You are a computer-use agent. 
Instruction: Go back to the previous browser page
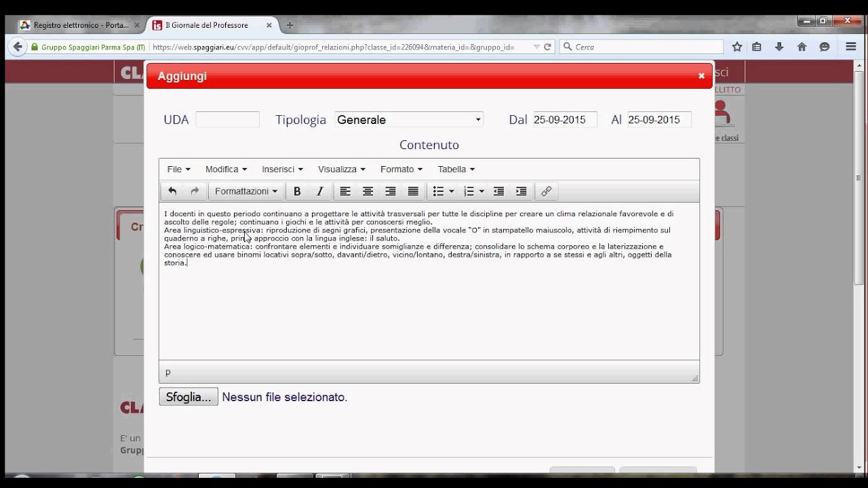[16, 47]
